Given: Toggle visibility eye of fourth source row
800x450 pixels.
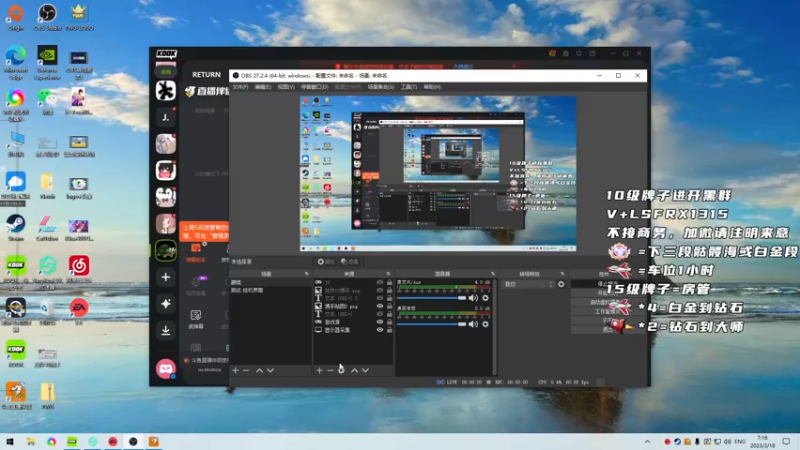Looking at the screenshot, I should pyautogui.click(x=380, y=306).
